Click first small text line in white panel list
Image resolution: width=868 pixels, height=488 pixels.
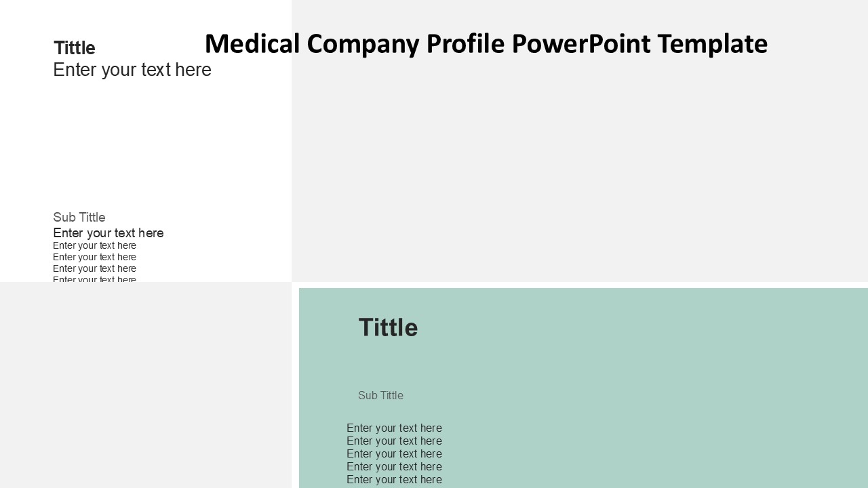point(95,245)
